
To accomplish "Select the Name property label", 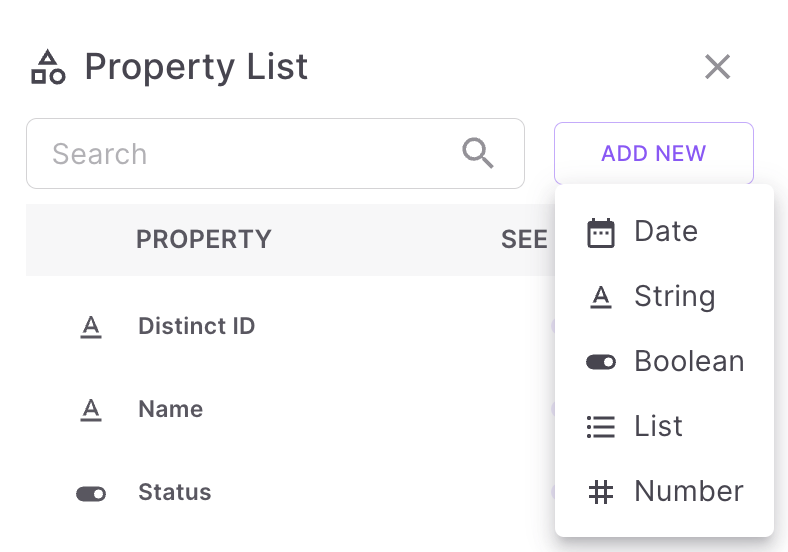I will coord(171,409).
